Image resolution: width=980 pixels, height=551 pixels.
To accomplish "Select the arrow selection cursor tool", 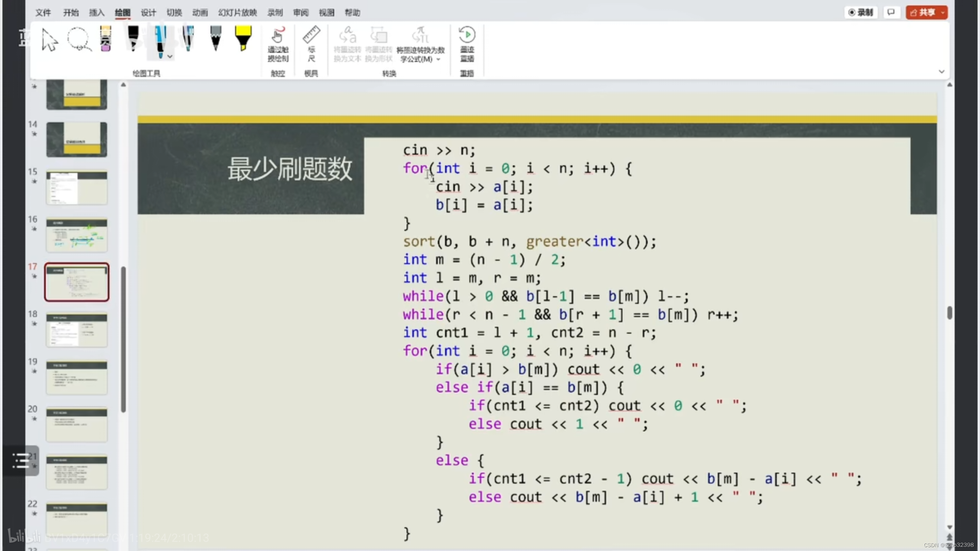I will click(50, 39).
